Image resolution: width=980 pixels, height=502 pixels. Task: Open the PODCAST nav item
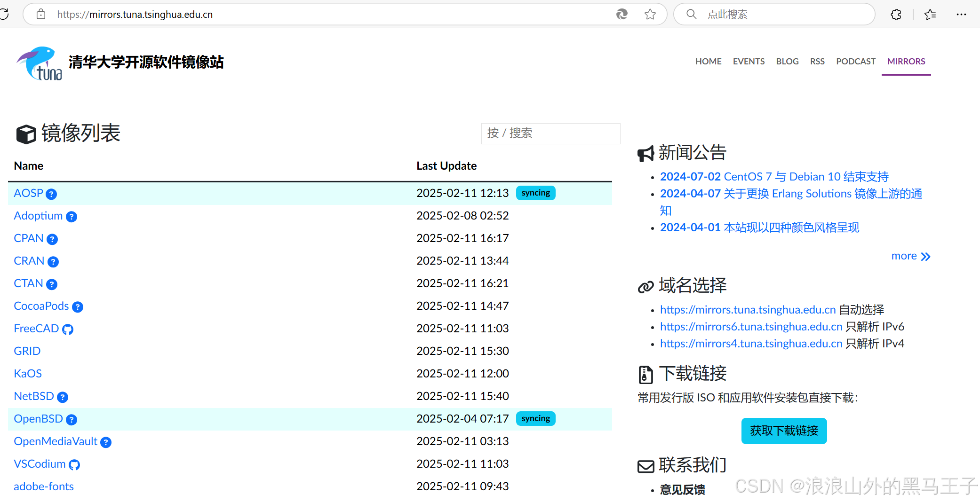856,62
